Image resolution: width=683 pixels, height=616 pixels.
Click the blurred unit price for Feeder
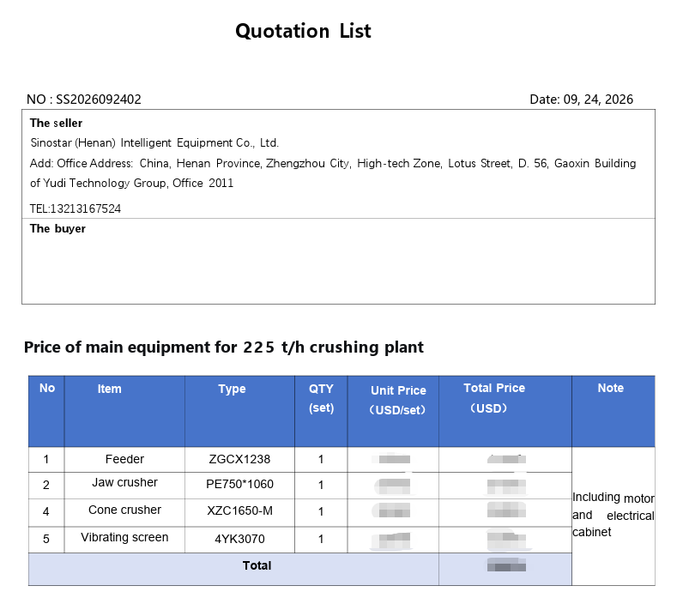pos(391,459)
